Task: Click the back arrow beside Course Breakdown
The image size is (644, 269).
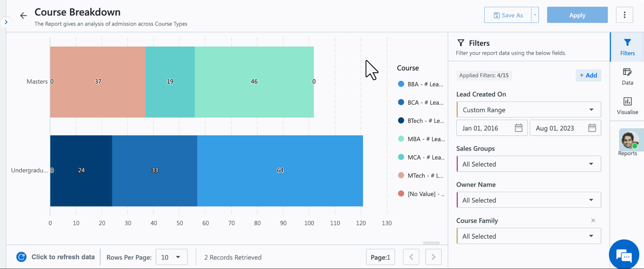Action: (23, 15)
